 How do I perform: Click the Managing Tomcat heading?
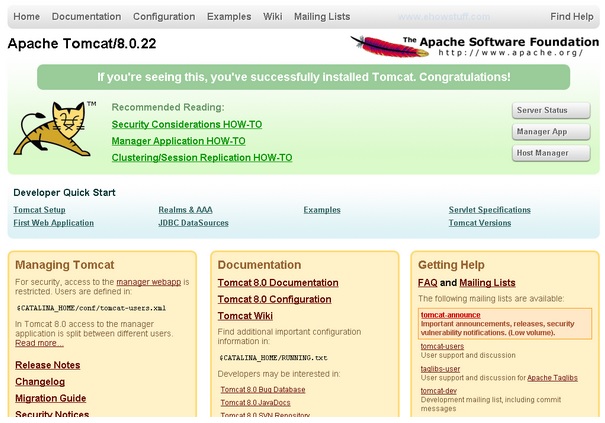64,265
